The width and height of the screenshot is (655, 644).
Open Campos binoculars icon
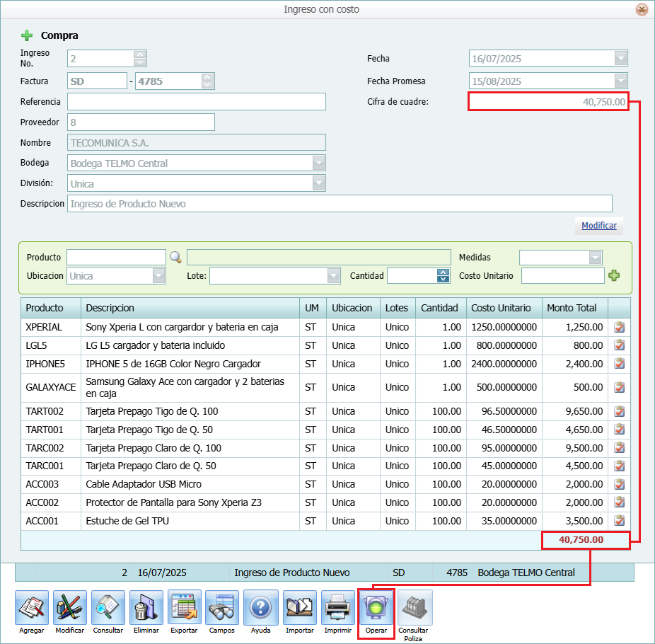222,608
